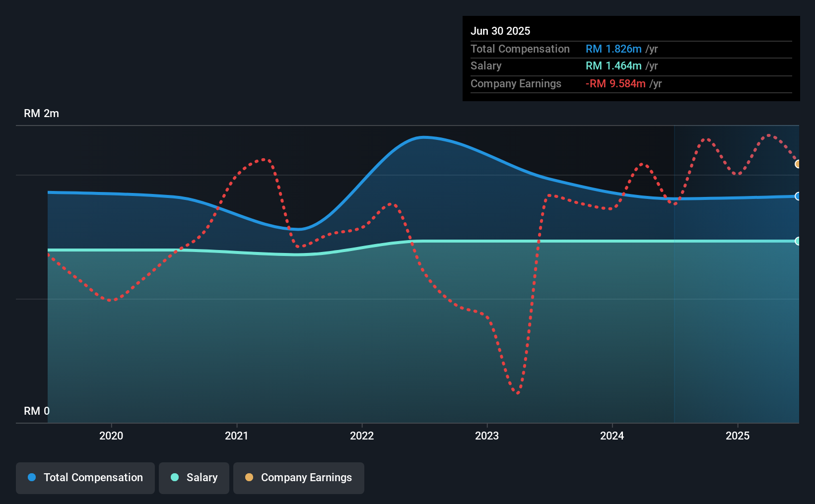Image resolution: width=815 pixels, height=504 pixels.
Task: Select the 2021 x-axis label
Action: click(237, 436)
